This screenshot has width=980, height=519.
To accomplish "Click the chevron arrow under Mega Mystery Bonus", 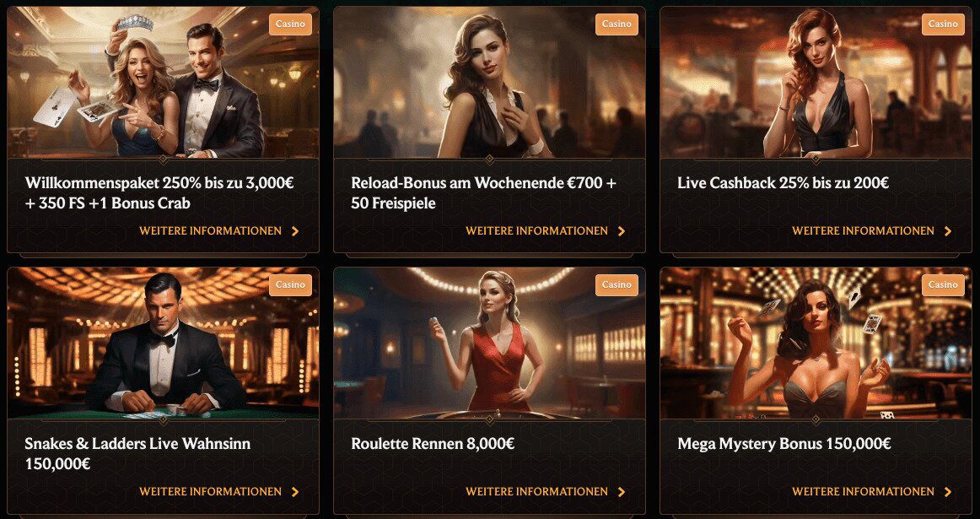I will 948,491.
